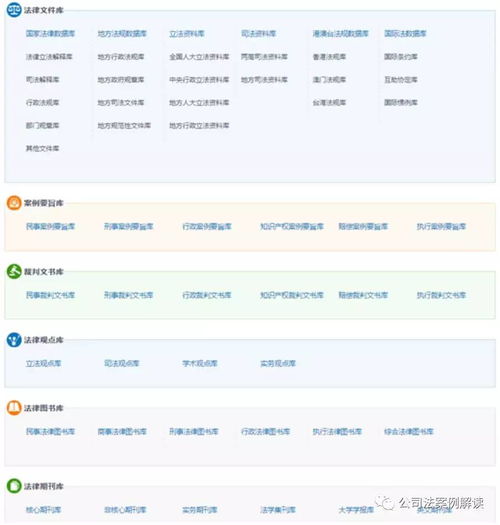Select 地方行政法规库
The height and width of the screenshot is (525, 500).
click(x=121, y=57)
